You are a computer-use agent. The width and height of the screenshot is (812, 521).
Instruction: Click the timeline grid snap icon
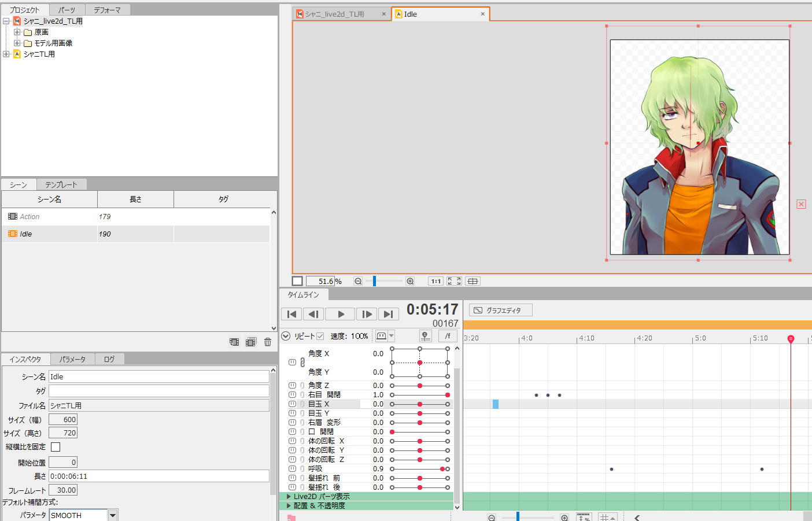click(607, 518)
